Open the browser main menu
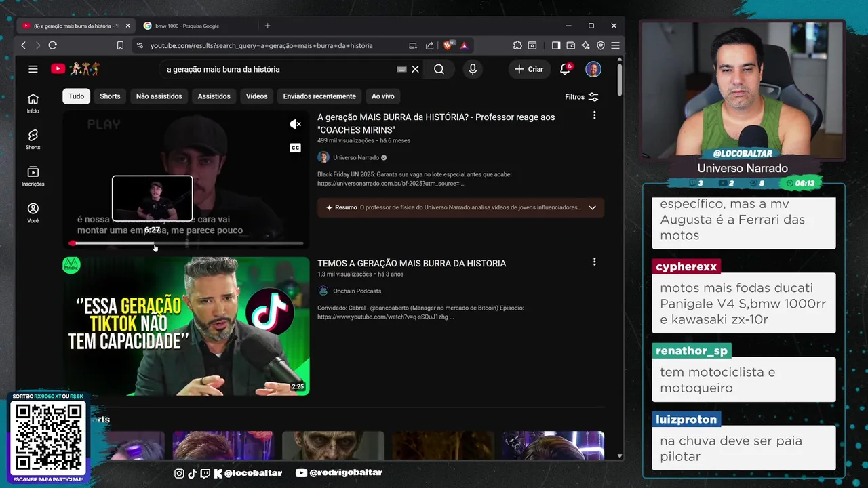 click(x=615, y=45)
